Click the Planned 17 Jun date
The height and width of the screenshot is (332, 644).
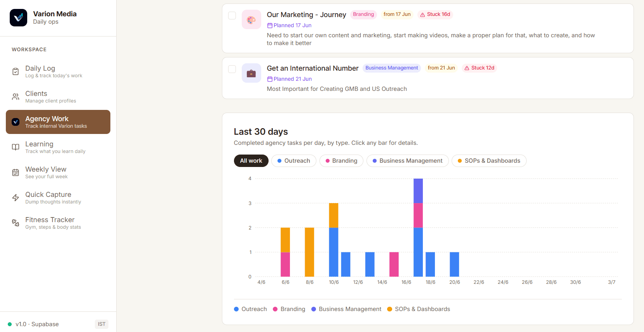(289, 26)
